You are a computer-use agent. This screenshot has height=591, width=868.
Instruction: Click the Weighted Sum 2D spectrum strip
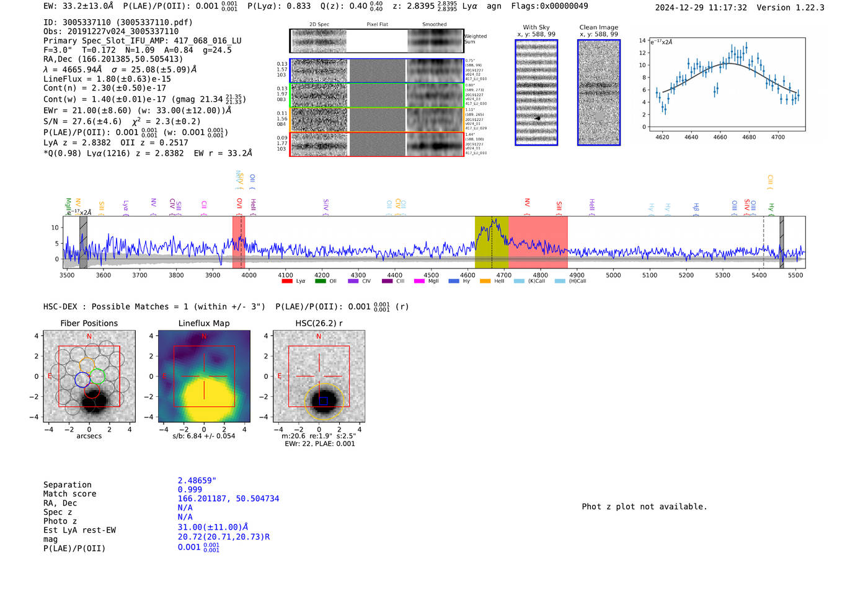click(x=377, y=41)
